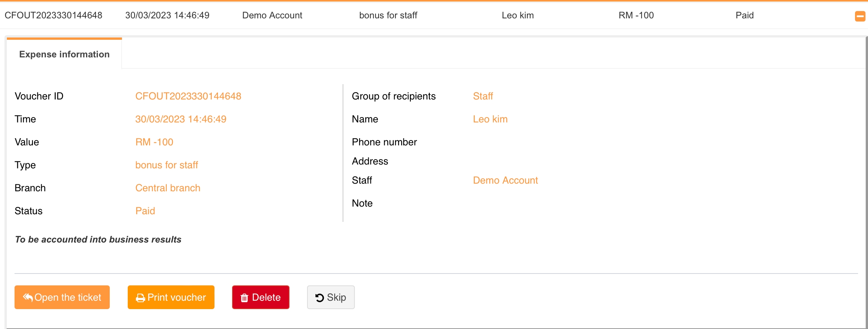This screenshot has width=868, height=329.
Task: Click the Open the ticket button
Action: pos(62,297)
